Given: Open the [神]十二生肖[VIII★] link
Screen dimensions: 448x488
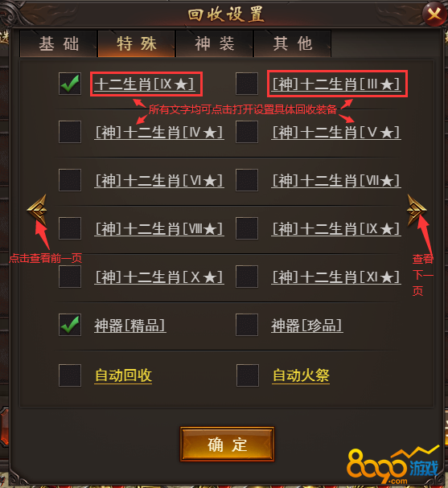Looking at the screenshot, I should pyautogui.click(x=159, y=229).
